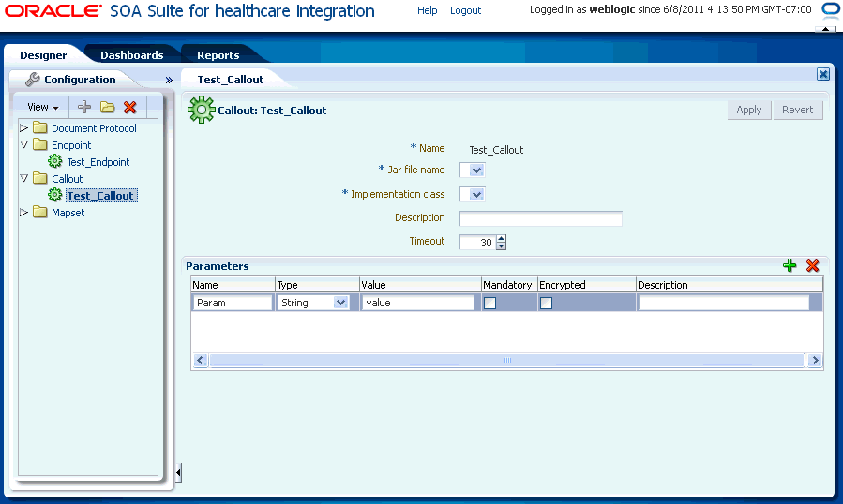The width and height of the screenshot is (843, 504).
Task: Click the Description column header in Parameters
Action: pos(729,285)
